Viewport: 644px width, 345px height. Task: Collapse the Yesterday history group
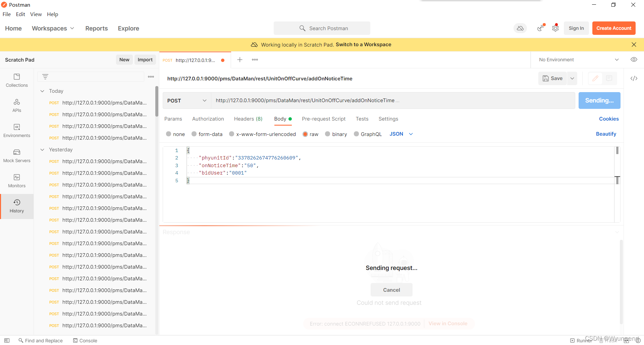coord(42,150)
